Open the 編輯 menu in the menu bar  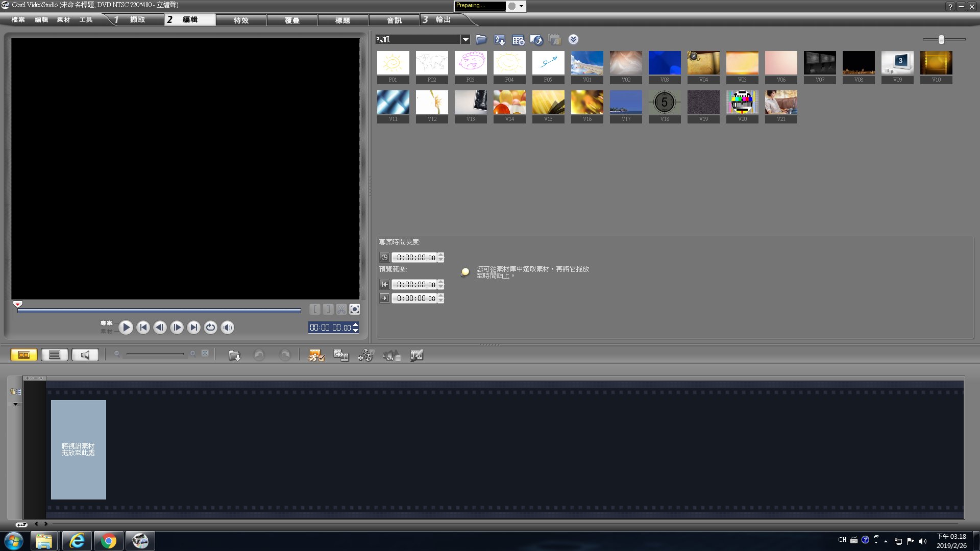41,20
